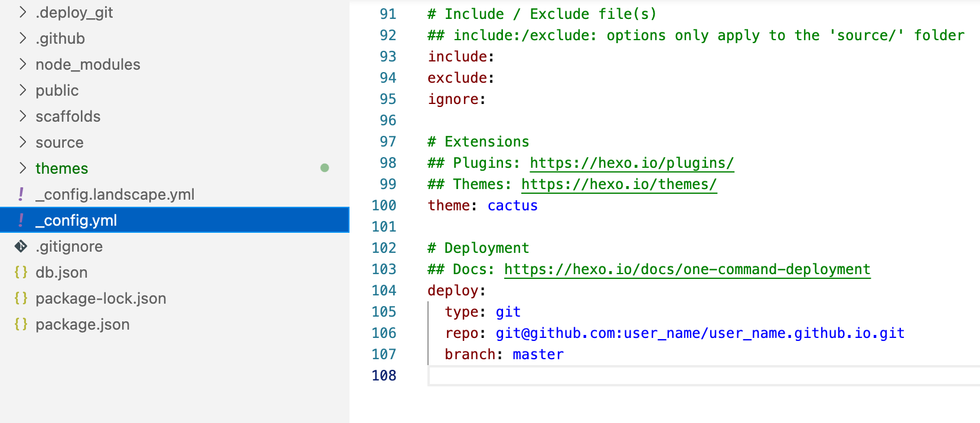Open the hexo.io plugins link
The image size is (980, 423).
click(632, 163)
